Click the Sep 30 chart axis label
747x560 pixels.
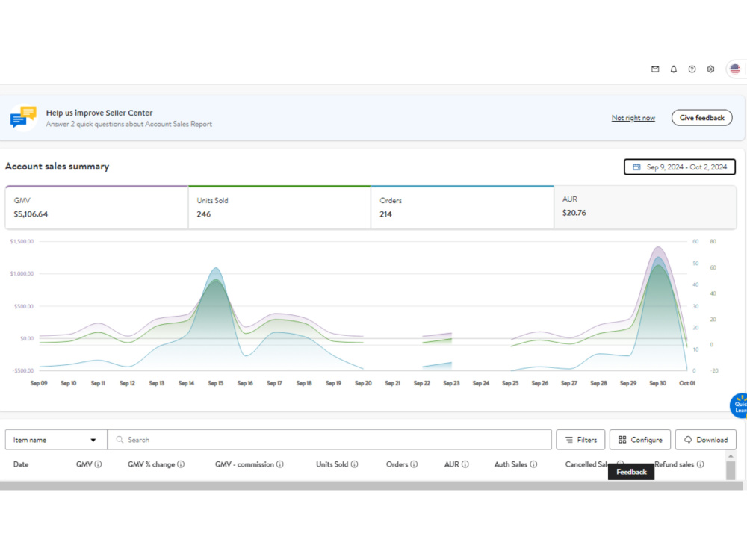point(657,383)
